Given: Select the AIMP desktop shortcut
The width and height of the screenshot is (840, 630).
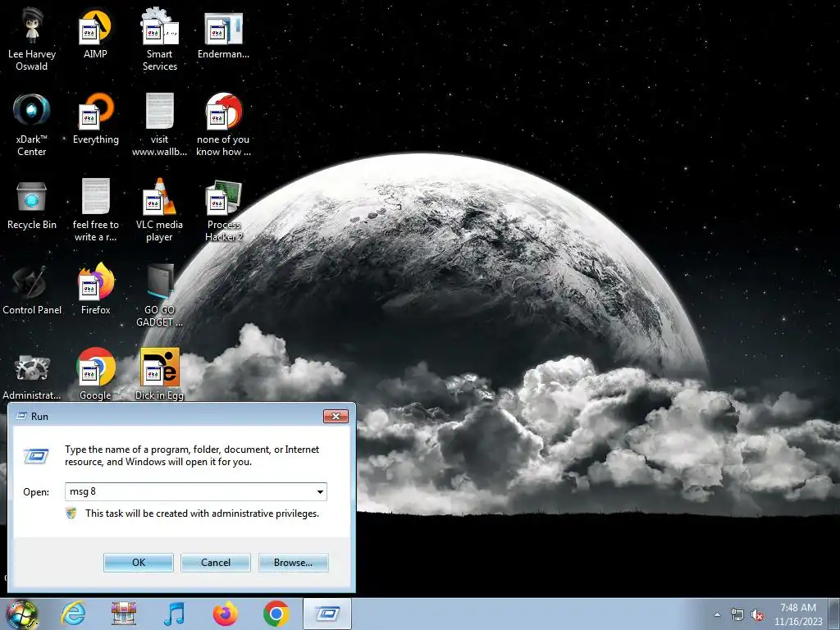Looking at the screenshot, I should click(95, 33).
